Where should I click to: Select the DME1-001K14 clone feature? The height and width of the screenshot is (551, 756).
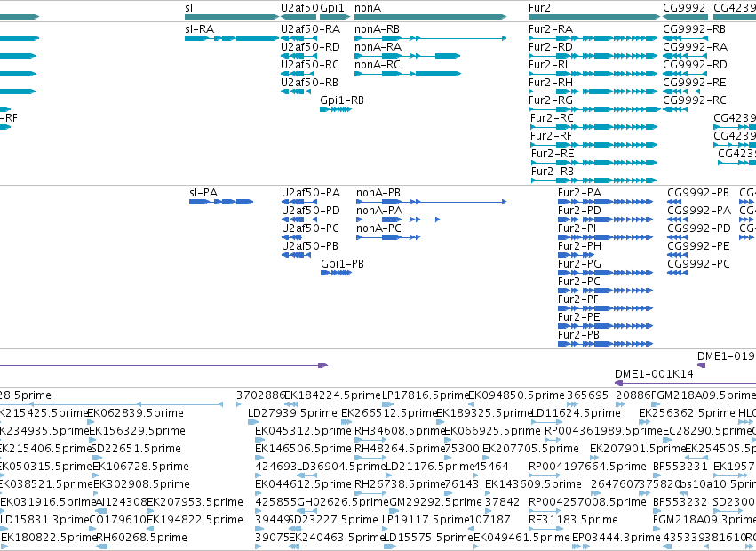tap(654, 374)
